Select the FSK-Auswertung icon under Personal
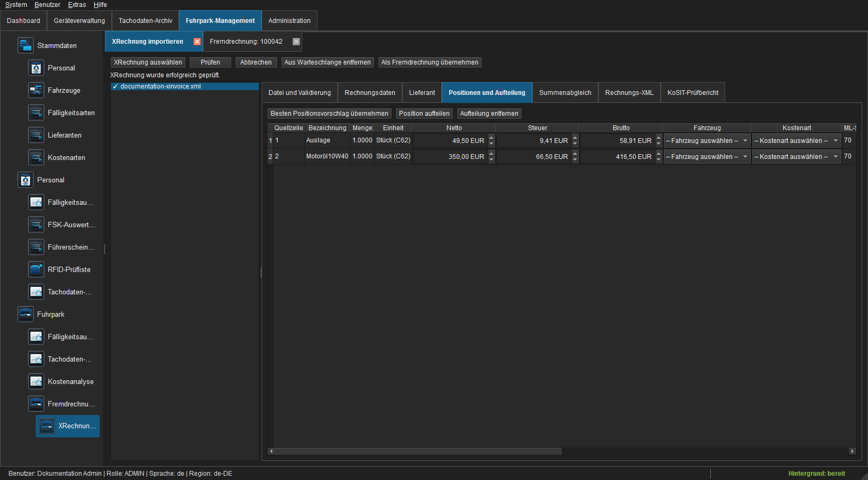 (36, 225)
